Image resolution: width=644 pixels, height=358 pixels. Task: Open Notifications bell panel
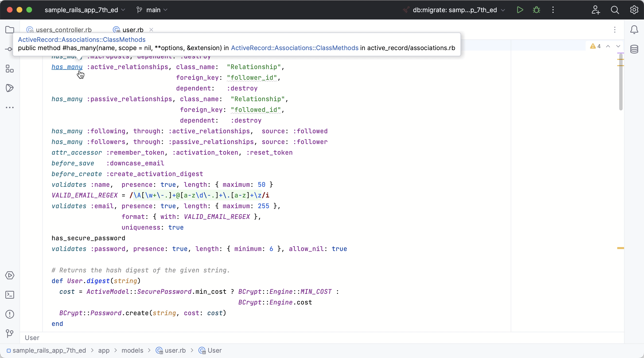click(634, 30)
